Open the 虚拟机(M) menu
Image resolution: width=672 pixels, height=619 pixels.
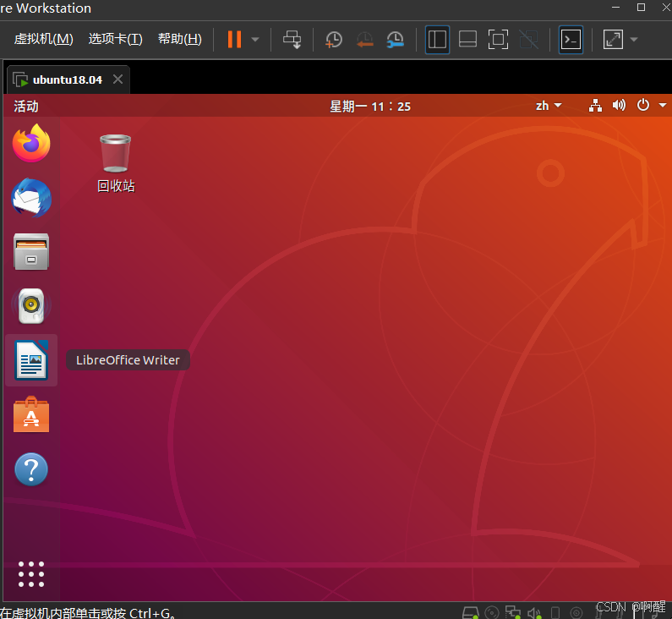point(43,39)
